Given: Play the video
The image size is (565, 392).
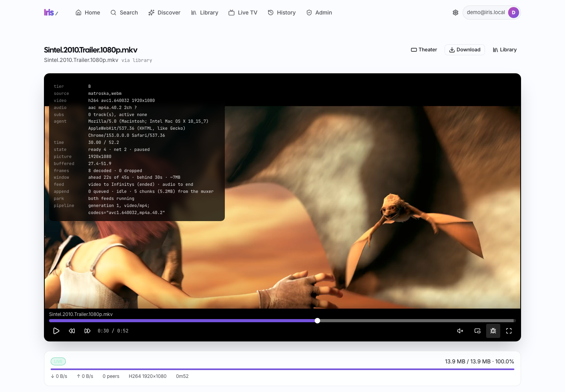Looking at the screenshot, I should (x=56, y=331).
